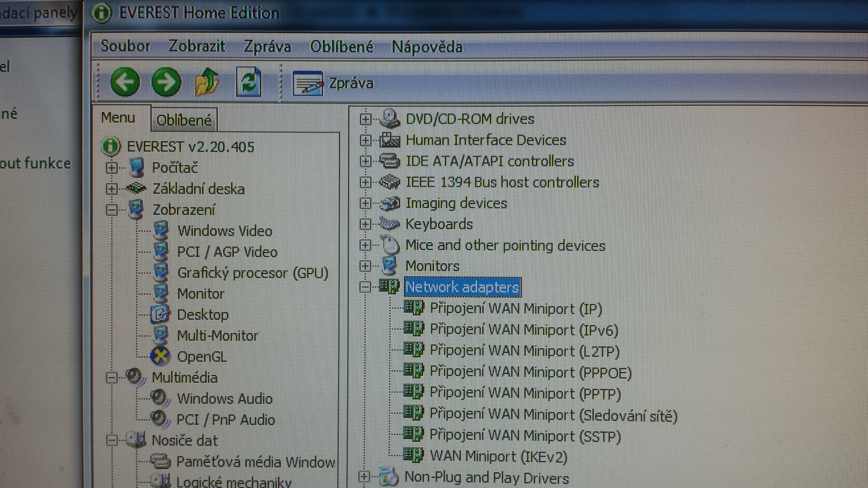
Task: Select Připojení WAN Miniport (IP)
Action: click(516, 309)
